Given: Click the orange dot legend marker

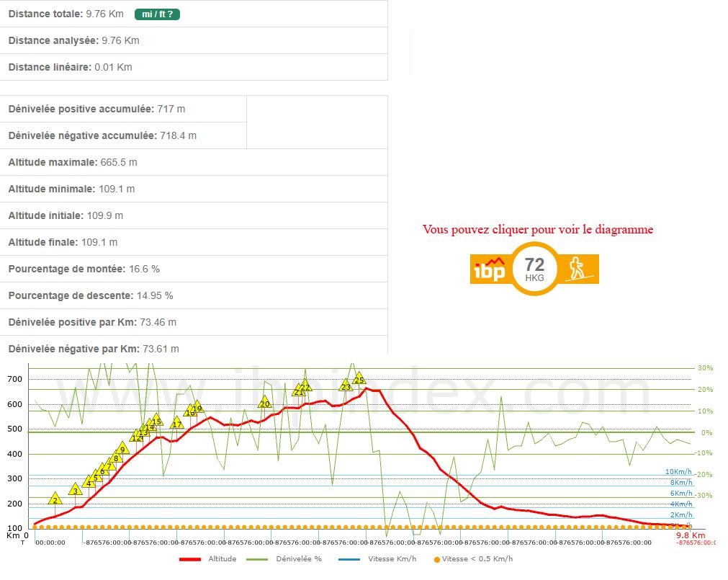Looking at the screenshot, I should (x=436, y=559).
